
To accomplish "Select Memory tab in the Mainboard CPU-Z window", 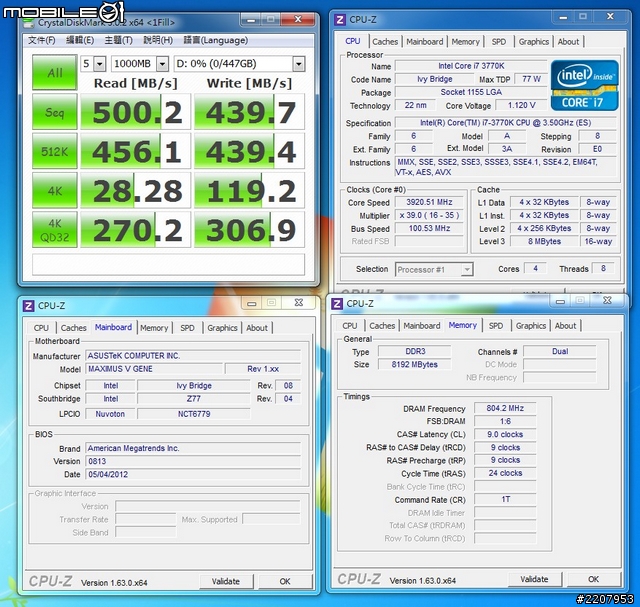I will 154,328.
